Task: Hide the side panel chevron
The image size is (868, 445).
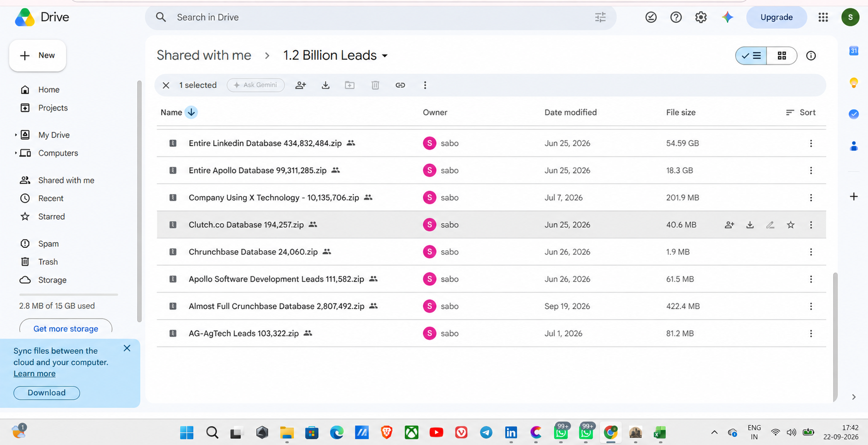Action: point(854,397)
